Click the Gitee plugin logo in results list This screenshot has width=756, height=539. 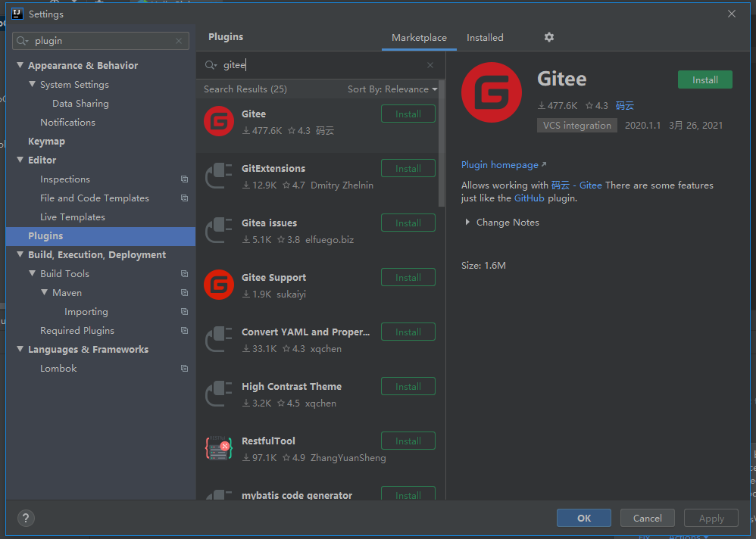pos(219,121)
